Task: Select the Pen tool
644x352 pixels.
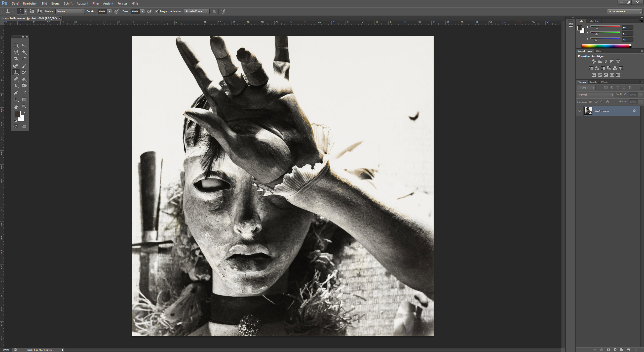Action: [x=16, y=93]
